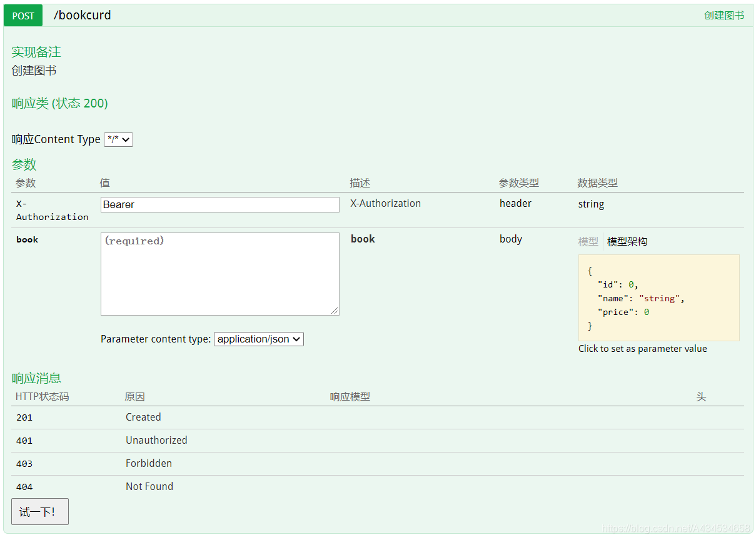Click the bold book description text

tap(363, 239)
